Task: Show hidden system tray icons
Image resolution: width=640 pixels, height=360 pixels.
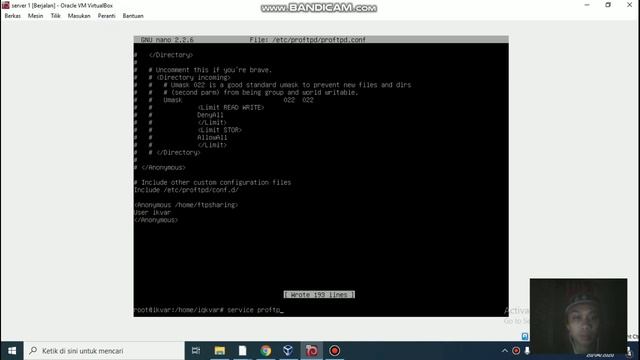Action: tap(505, 351)
